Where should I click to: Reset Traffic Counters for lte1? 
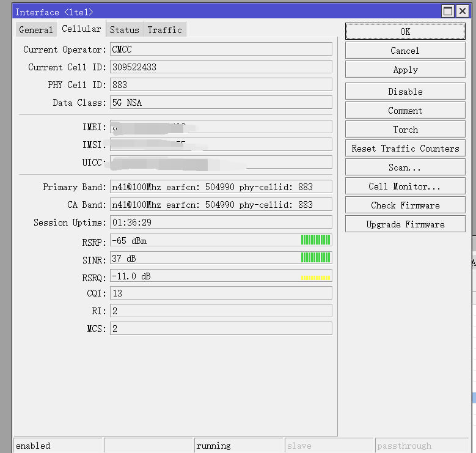(405, 149)
